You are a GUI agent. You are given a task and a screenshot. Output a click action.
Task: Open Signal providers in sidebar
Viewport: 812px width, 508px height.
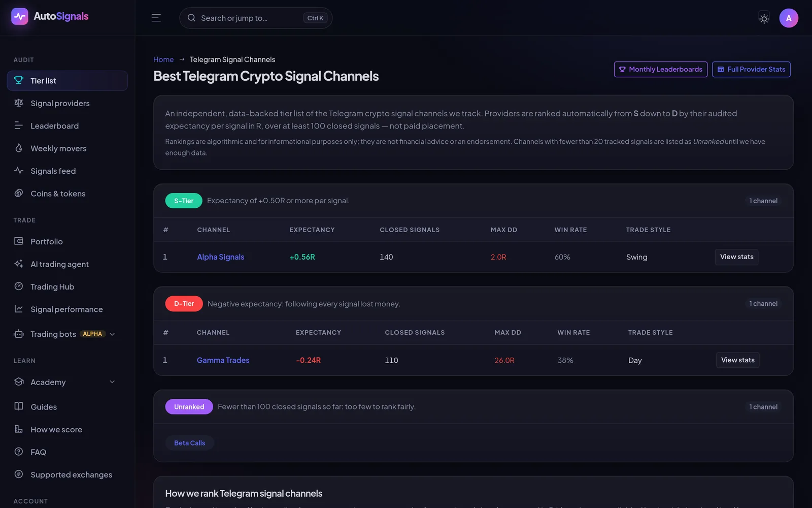coord(67,103)
